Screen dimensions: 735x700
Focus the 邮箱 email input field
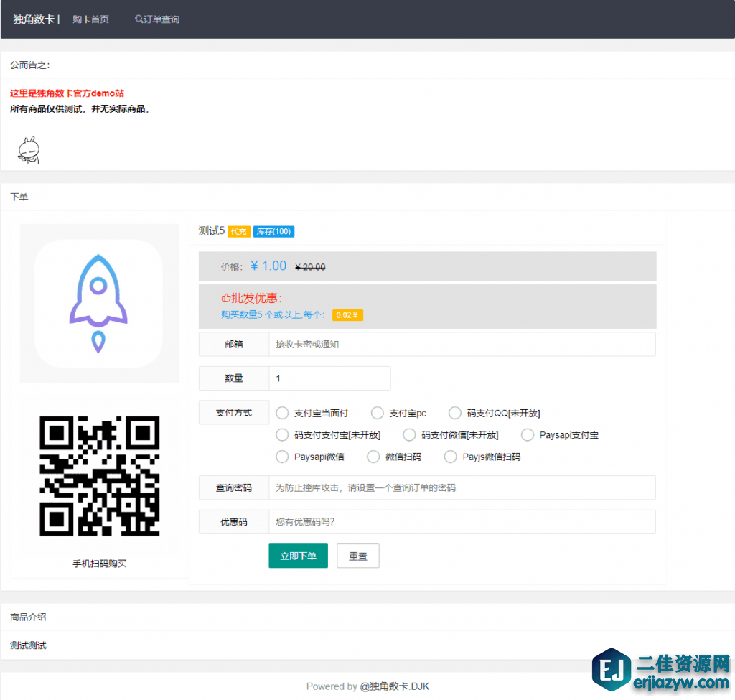(462, 344)
